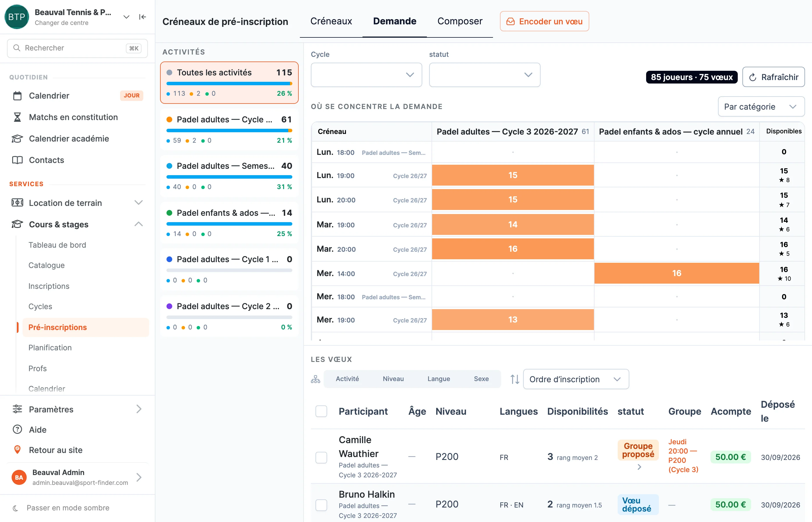Collapse the sidebar with the arrow icon
Screen dimensions: 812x522
pos(142,17)
